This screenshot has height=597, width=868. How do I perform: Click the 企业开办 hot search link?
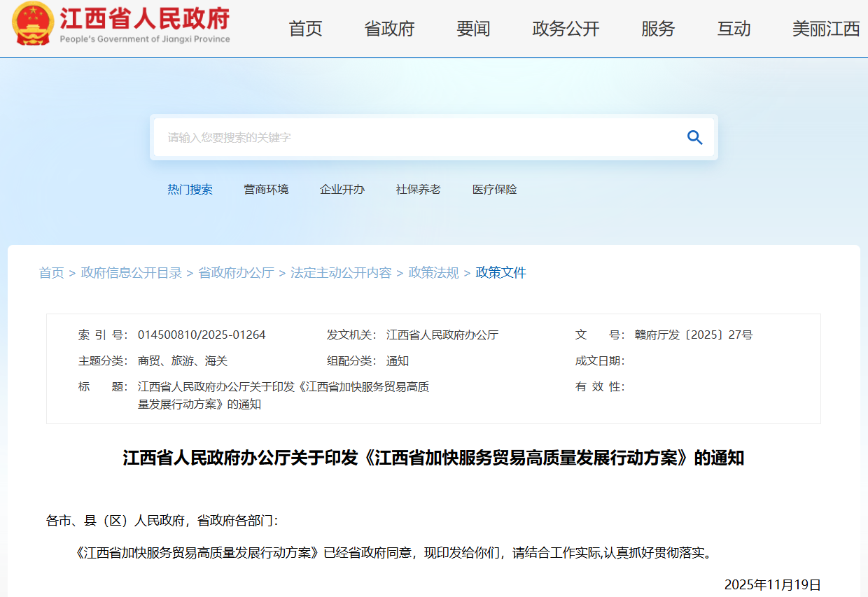pos(342,190)
